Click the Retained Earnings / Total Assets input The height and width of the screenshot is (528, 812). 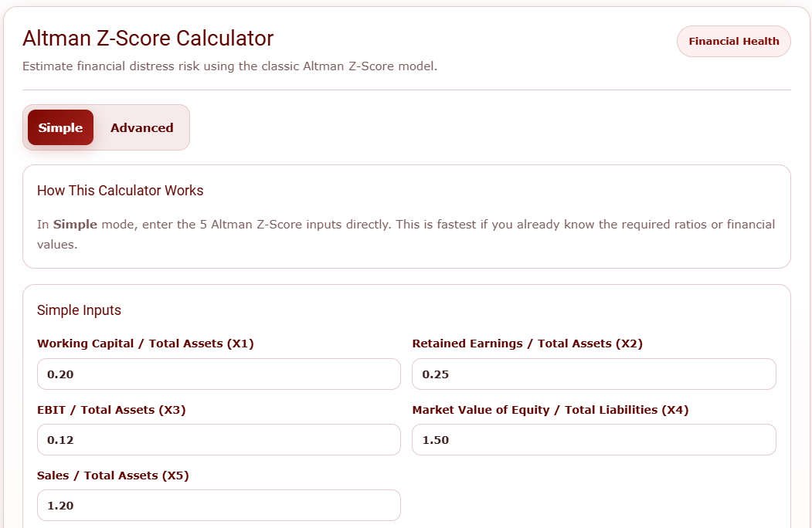[x=593, y=374]
